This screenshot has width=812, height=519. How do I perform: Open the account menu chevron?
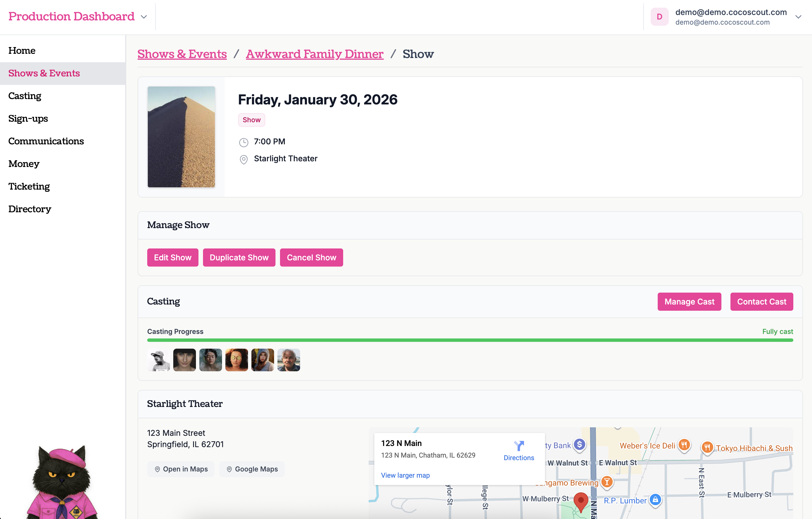(798, 17)
